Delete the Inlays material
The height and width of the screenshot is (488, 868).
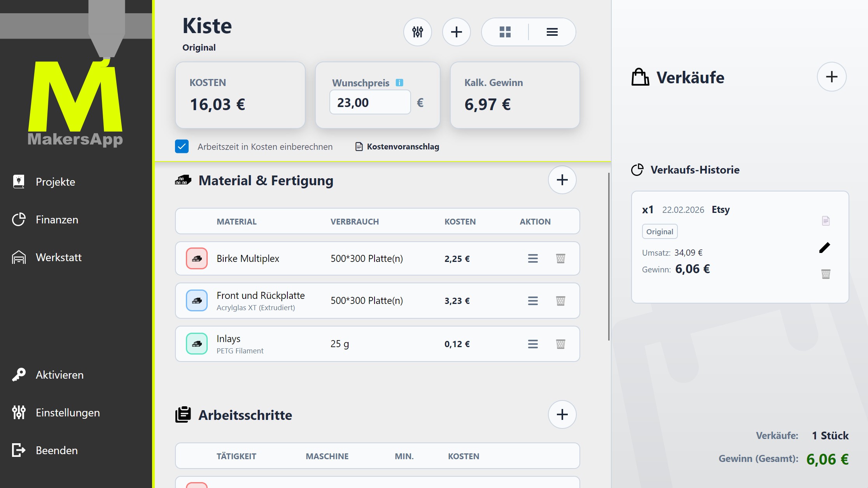point(560,344)
